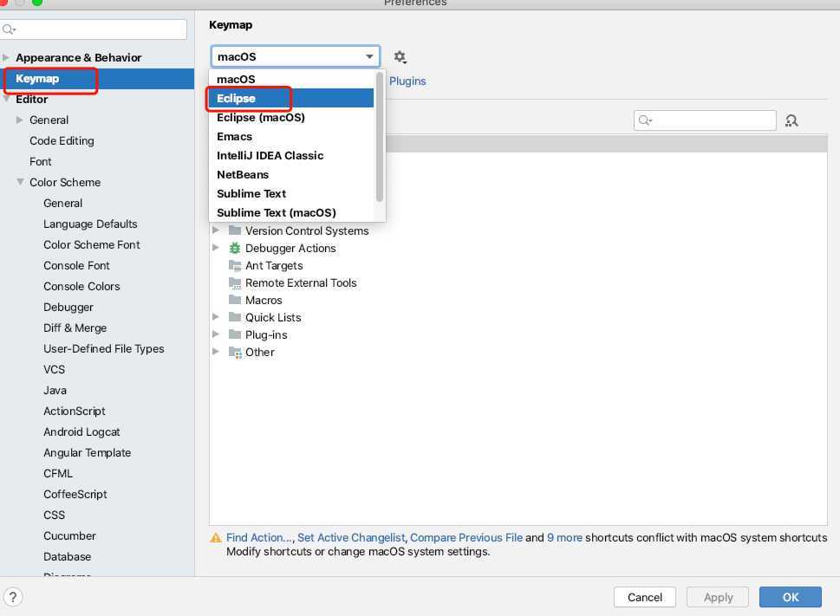Expand Debugger Actions group
The width and height of the screenshot is (840, 616).
click(215, 247)
